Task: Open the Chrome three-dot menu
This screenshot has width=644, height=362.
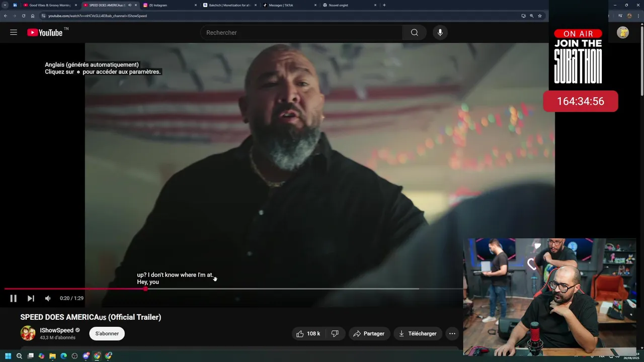Action: click(638, 16)
